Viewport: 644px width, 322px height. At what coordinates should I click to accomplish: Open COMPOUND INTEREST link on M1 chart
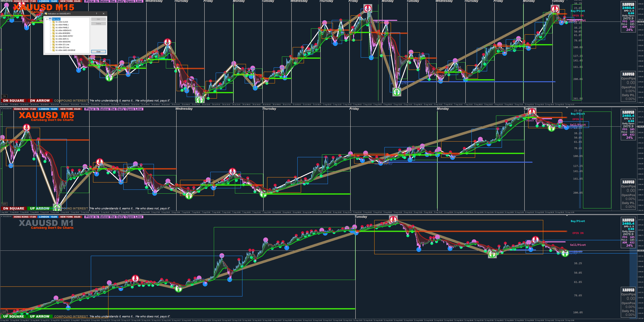(71, 316)
